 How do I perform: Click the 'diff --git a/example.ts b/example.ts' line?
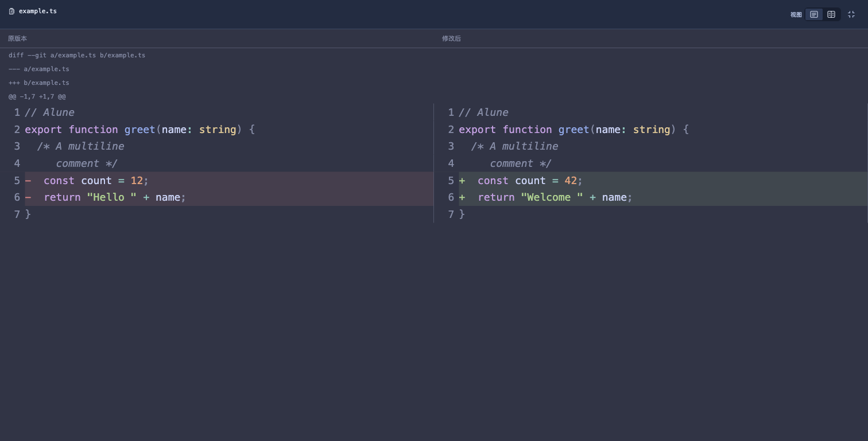point(77,55)
